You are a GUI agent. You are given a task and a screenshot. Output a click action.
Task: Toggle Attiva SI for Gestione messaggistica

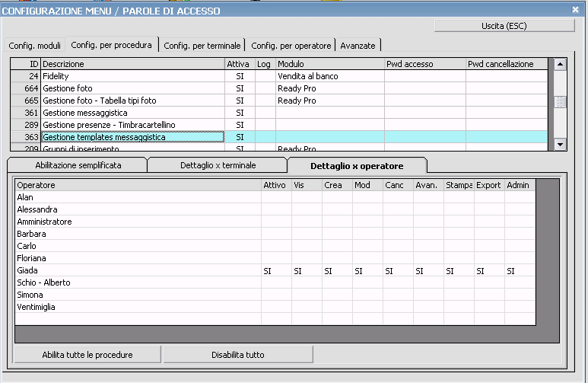240,113
